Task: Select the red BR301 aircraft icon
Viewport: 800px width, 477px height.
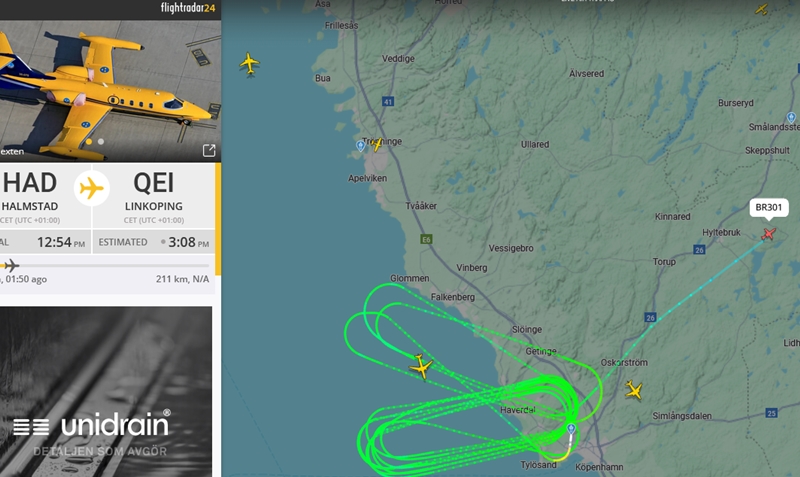Action: 768,234
